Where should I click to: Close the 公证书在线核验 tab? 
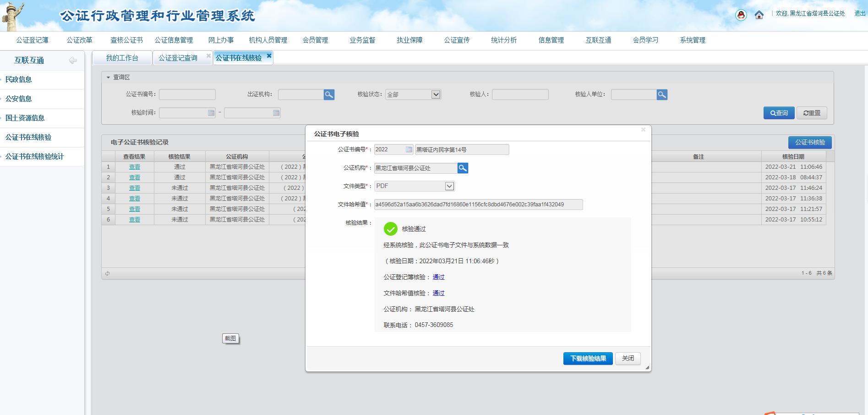(269, 55)
